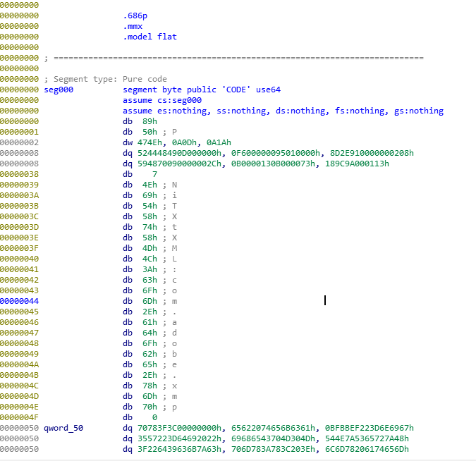
Task: Select qword 594870090000002Ch
Action: point(179,164)
